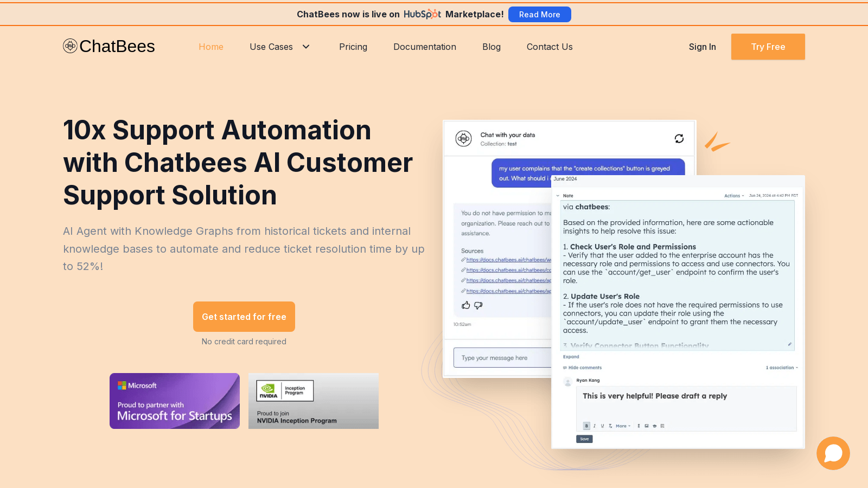This screenshot has height=488, width=868.
Task: Click the thumbs down feedback icon
Action: [478, 305]
